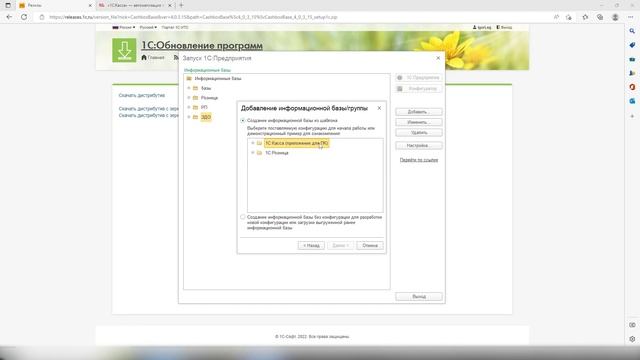Click the site info padlock icon

pos(42,17)
